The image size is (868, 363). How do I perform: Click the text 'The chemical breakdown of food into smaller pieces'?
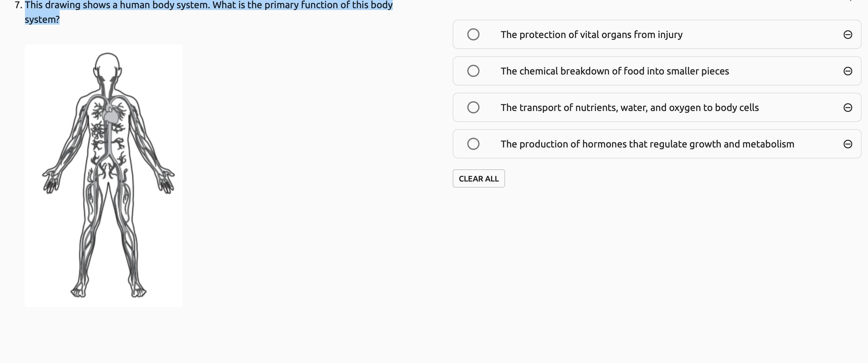pos(615,71)
